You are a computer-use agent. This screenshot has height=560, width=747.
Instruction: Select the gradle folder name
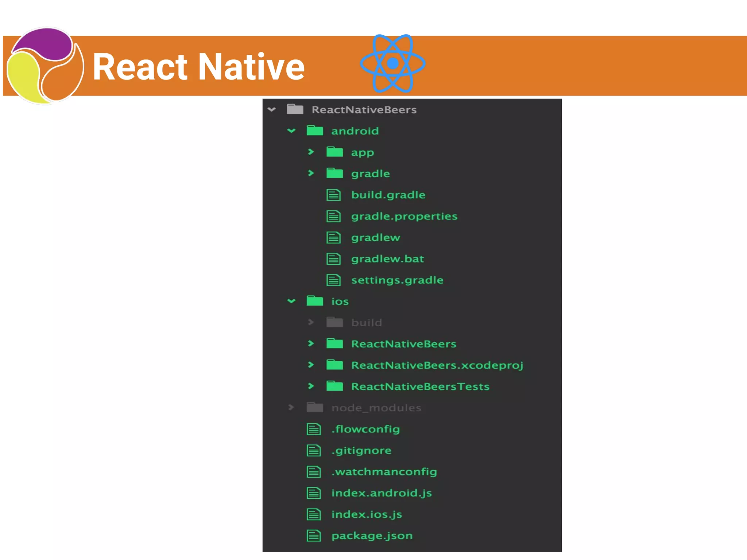click(371, 174)
